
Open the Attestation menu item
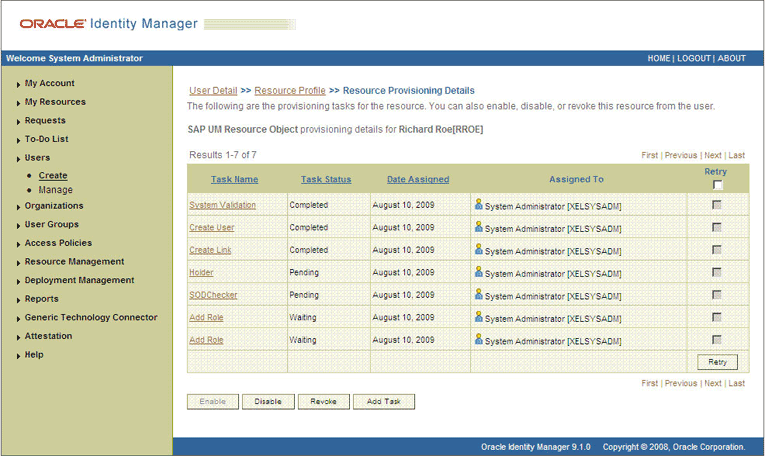click(x=48, y=336)
